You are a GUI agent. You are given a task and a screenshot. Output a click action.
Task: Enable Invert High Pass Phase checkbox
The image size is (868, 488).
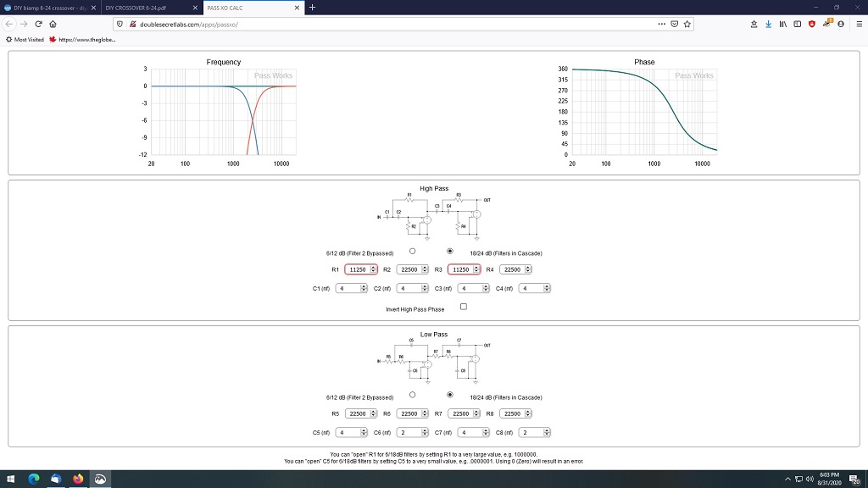click(464, 307)
